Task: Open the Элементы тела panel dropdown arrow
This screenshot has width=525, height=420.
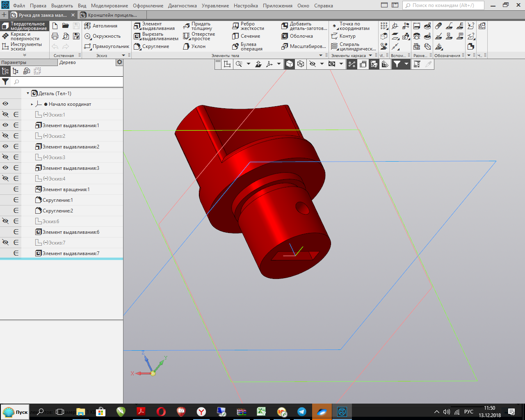Action: pyautogui.click(x=321, y=55)
